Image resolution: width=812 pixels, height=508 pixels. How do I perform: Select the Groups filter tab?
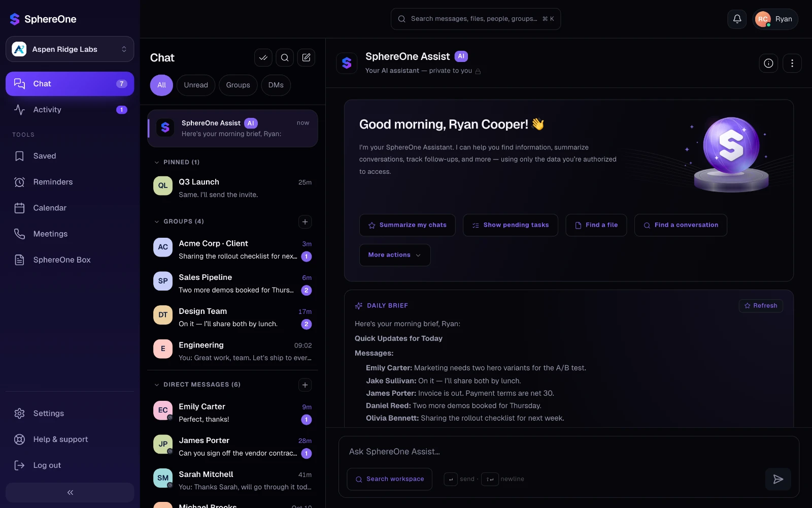point(238,85)
